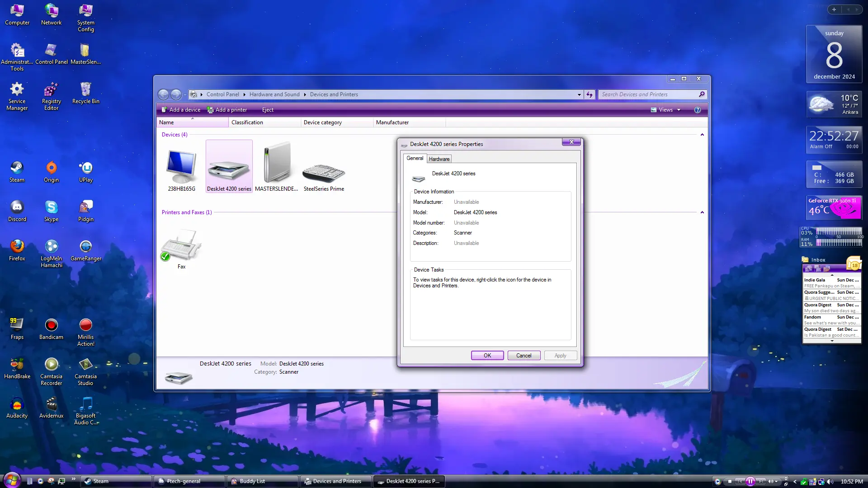Click the #tech-general taskbar button
Screen dimensions: 868x488
click(189, 481)
